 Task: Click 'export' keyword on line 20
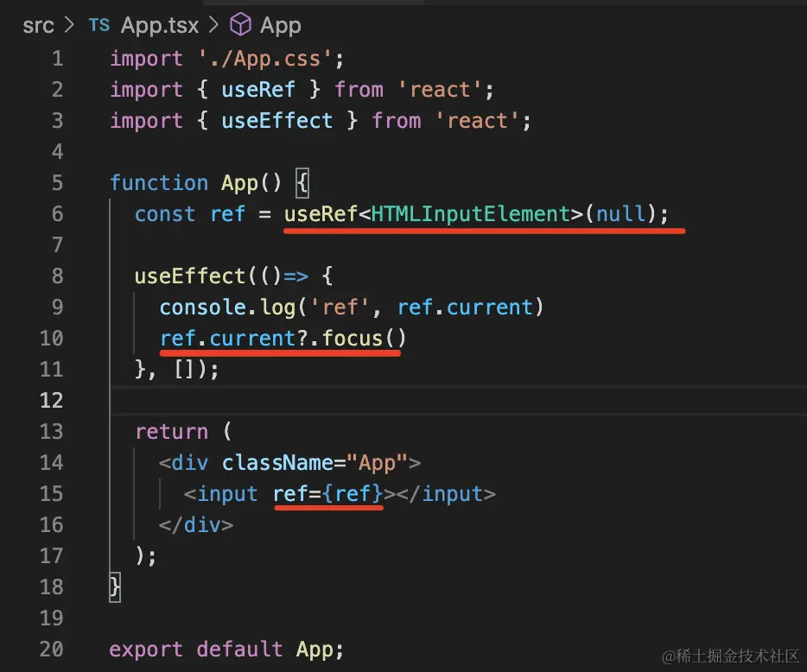point(146,650)
